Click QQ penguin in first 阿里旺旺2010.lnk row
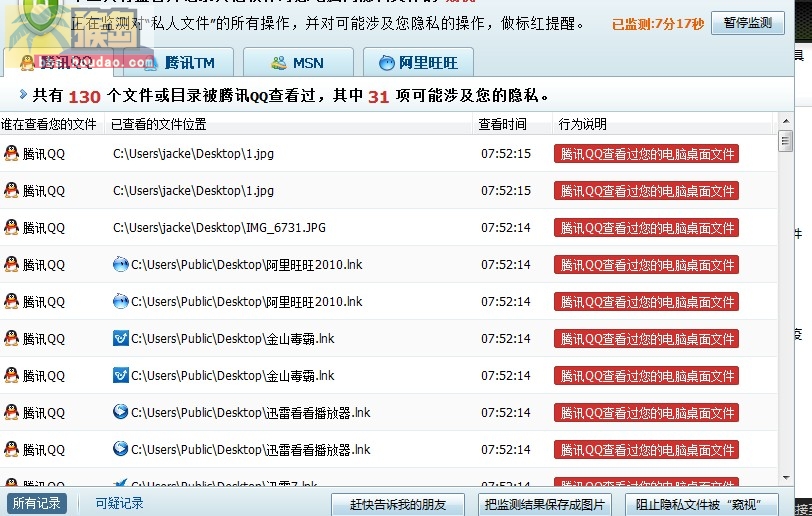The width and height of the screenshot is (812, 516). click(x=11, y=264)
